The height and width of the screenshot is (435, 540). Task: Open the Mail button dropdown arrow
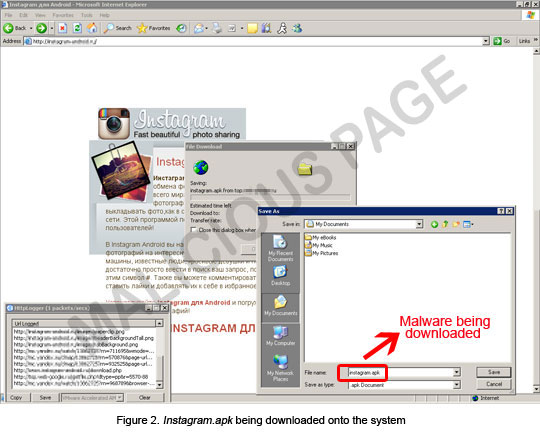tap(207, 28)
